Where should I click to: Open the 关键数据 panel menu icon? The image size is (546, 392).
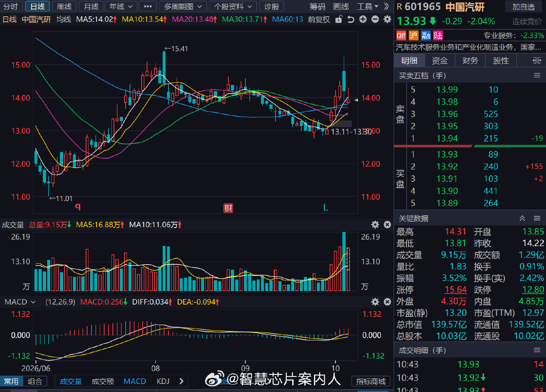(537, 218)
